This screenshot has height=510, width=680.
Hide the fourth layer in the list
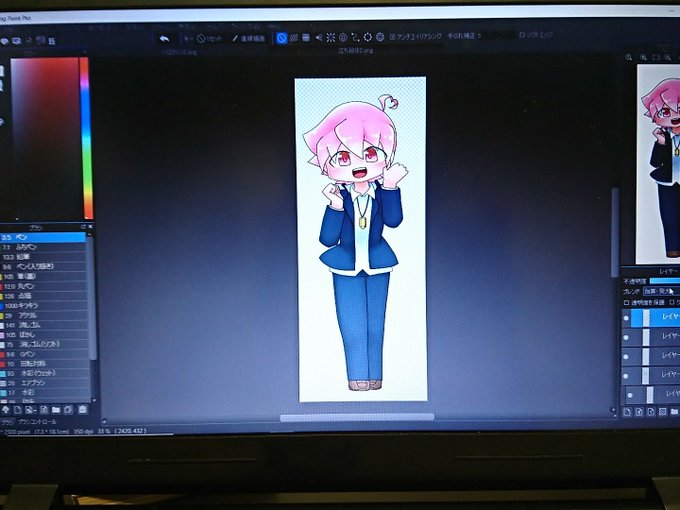coord(626,376)
